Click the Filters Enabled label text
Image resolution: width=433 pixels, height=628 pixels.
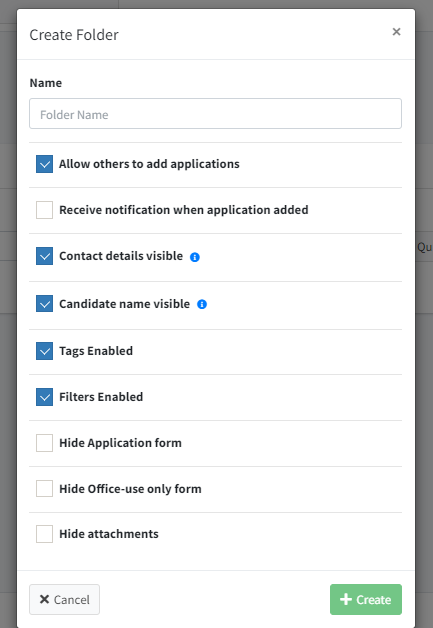point(101,397)
